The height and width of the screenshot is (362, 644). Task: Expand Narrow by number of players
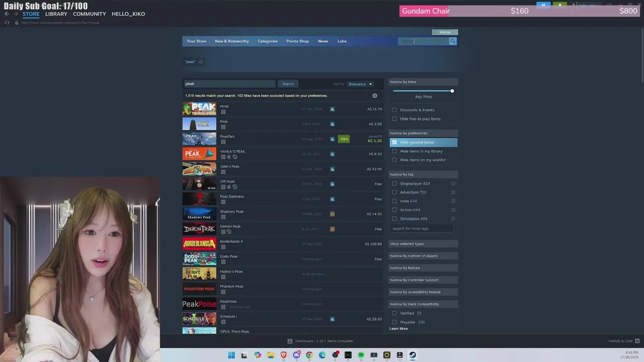pos(423,256)
